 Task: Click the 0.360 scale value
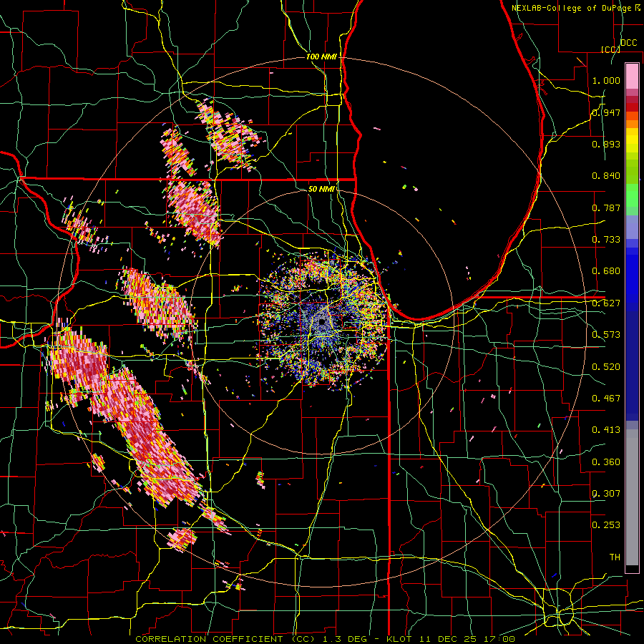[x=606, y=462]
